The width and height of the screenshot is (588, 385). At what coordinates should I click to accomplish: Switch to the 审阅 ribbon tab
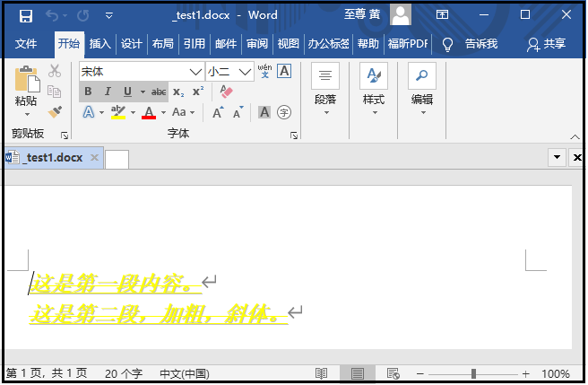click(257, 44)
